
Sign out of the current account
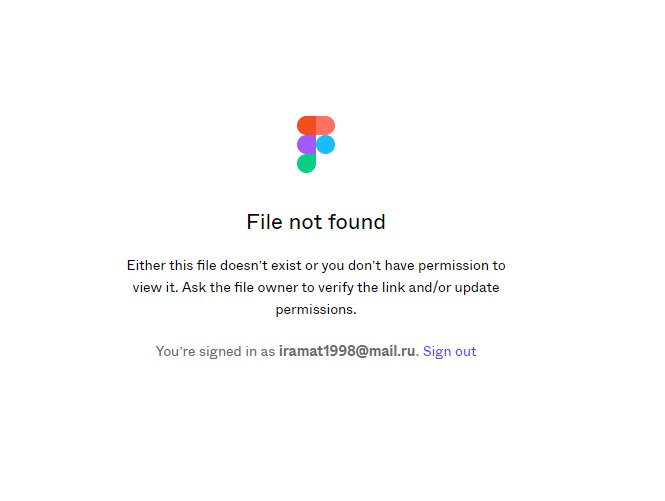[450, 351]
